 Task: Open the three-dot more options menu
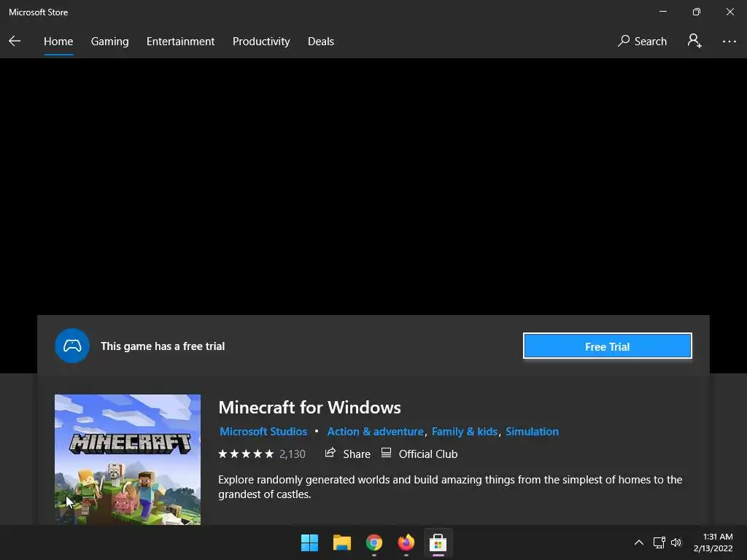(x=729, y=42)
